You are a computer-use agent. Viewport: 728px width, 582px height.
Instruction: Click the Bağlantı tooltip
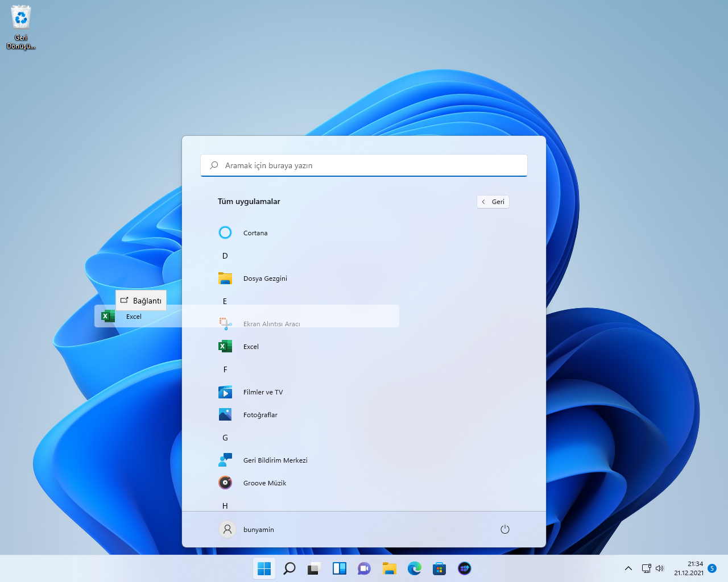(x=141, y=301)
